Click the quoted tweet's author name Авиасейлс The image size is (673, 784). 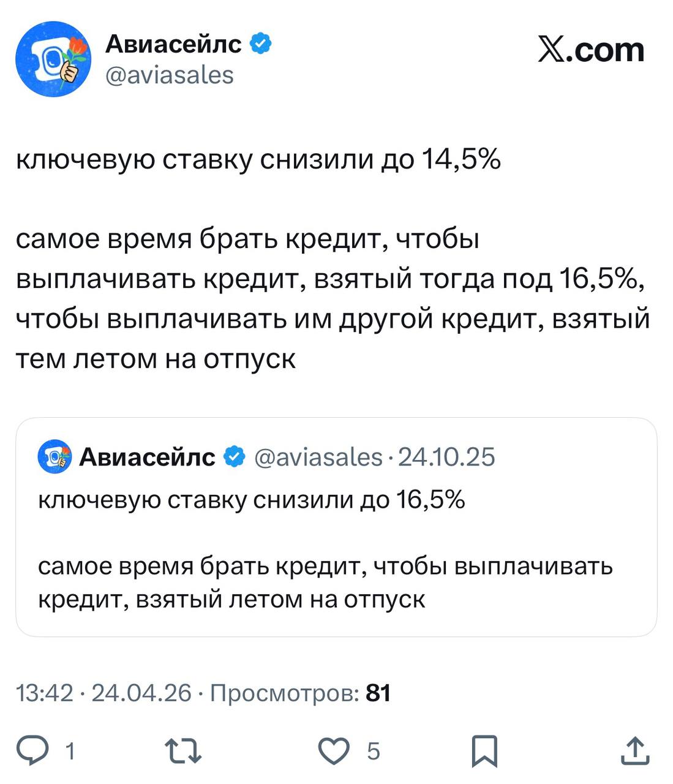pyautogui.click(x=148, y=457)
